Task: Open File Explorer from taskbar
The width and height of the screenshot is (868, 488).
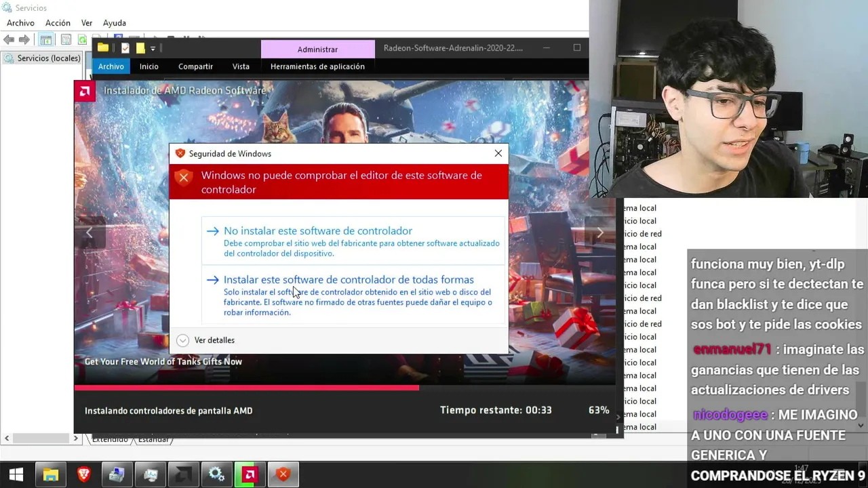Action: [51, 474]
